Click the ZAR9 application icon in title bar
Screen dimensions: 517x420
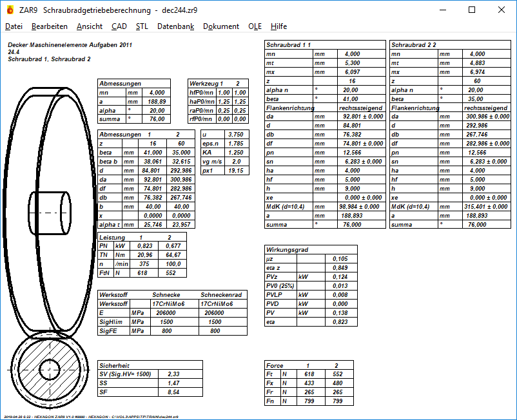click(10, 10)
